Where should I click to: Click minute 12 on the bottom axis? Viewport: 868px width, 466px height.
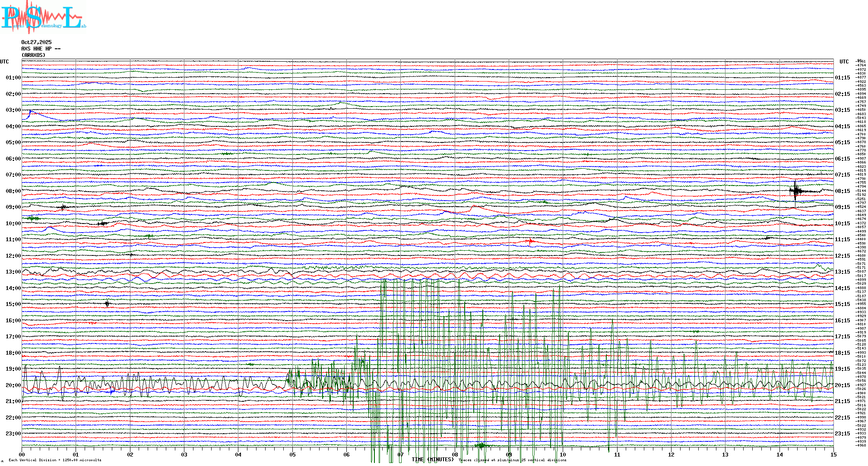pyautogui.click(x=671, y=454)
